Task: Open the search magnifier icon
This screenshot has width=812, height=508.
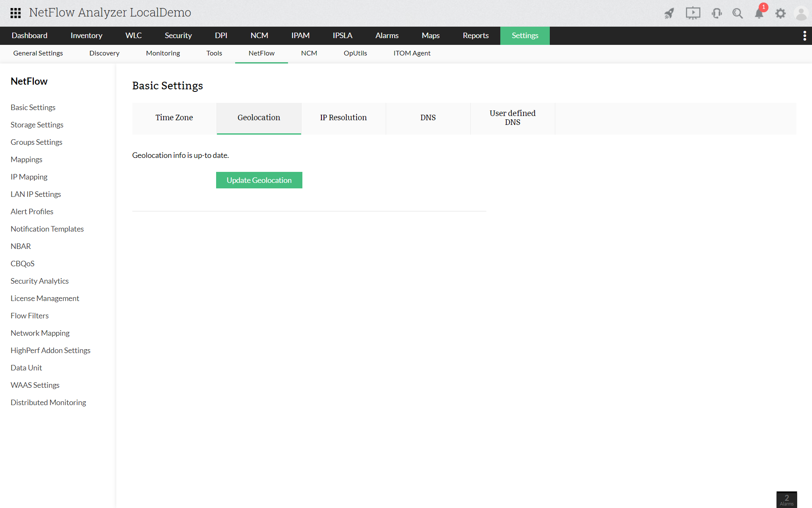Action: (738, 13)
